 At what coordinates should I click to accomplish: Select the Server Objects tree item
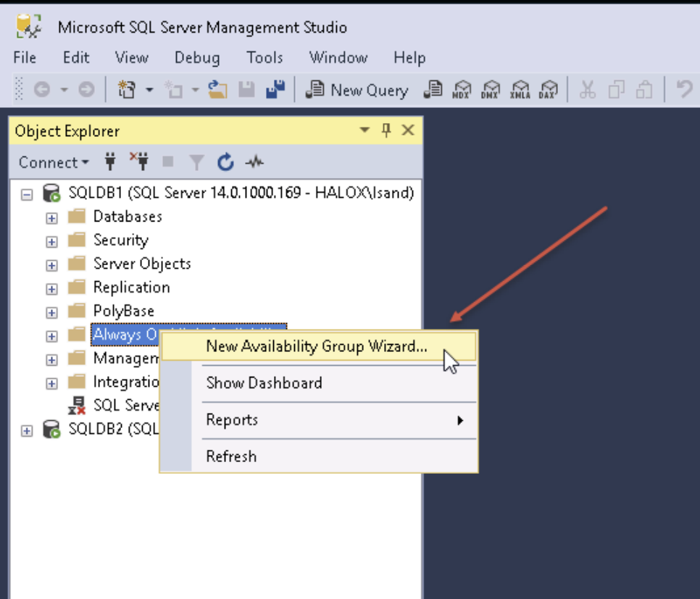click(x=142, y=264)
